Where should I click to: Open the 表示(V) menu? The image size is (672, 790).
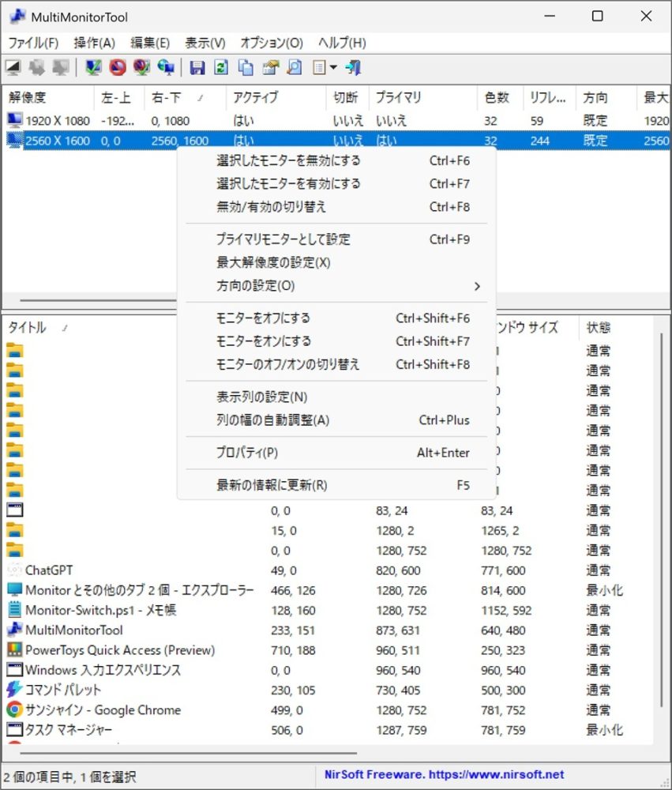[x=205, y=43]
